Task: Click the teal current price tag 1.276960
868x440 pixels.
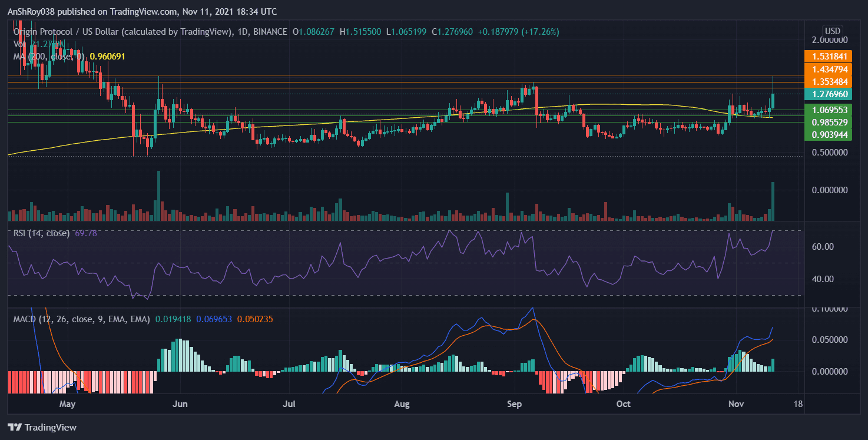Action: [831, 94]
